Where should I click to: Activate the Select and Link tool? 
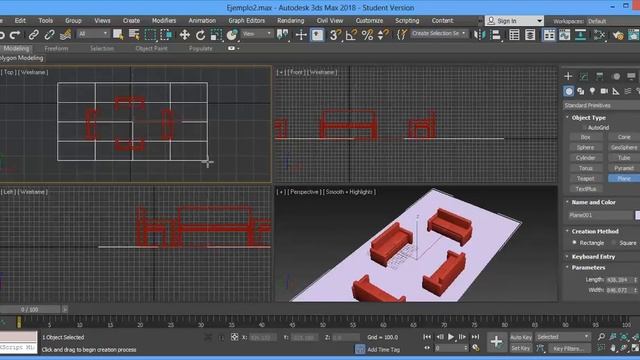pos(33,35)
